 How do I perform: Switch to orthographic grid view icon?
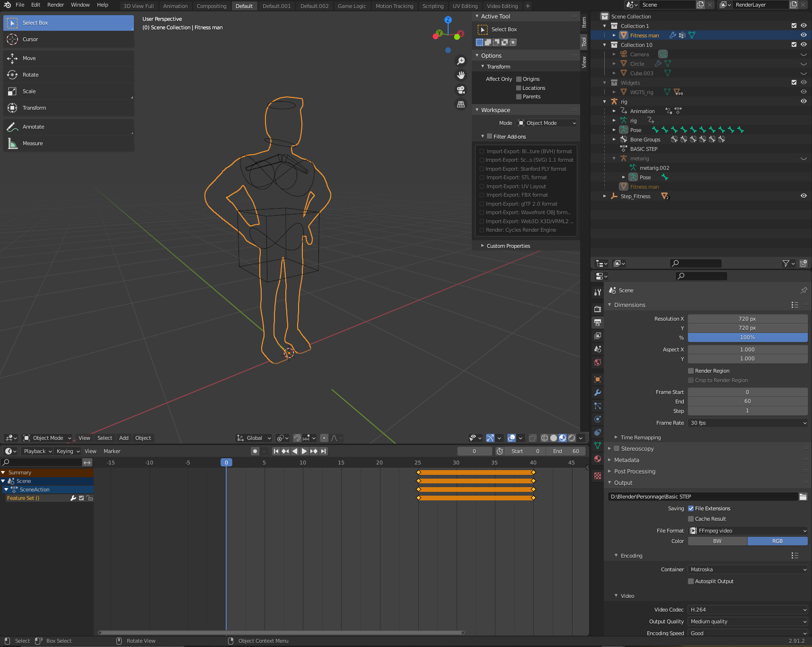click(x=460, y=105)
